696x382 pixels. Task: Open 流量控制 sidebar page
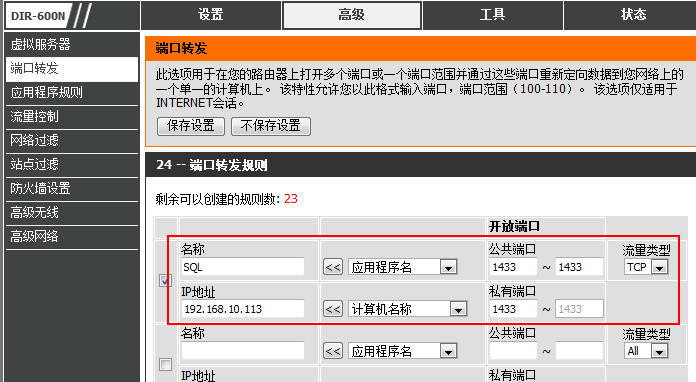click(x=72, y=117)
